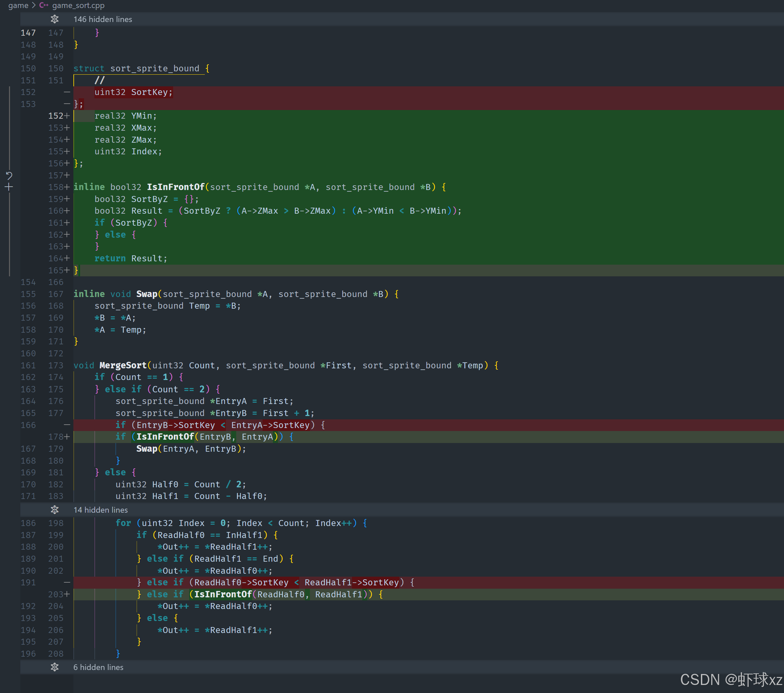The width and height of the screenshot is (784, 693).
Task: Click added line number 203 in gutter
Action: [56, 594]
